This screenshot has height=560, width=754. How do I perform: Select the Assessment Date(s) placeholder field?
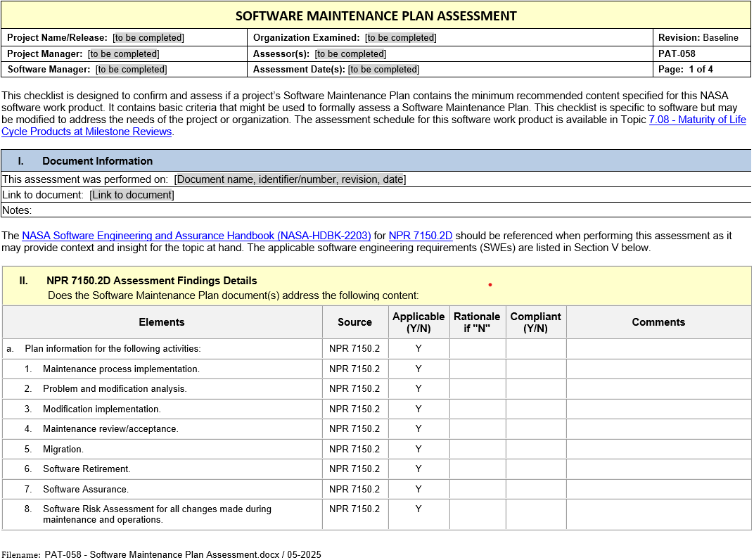pyautogui.click(x=383, y=70)
